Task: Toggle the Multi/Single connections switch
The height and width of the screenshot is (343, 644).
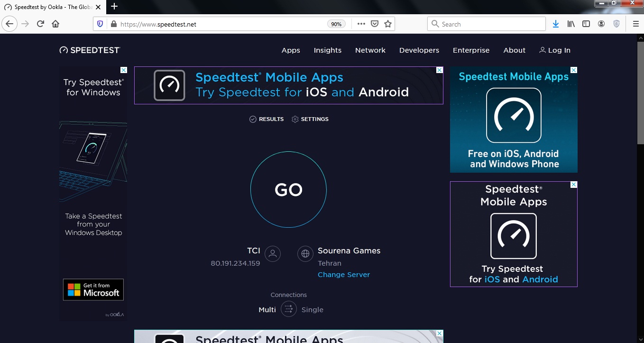Action: click(x=288, y=309)
